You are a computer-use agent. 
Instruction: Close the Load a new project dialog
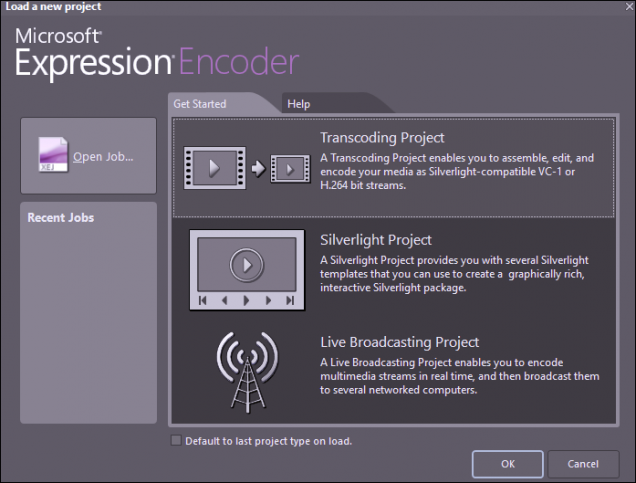click(x=629, y=6)
